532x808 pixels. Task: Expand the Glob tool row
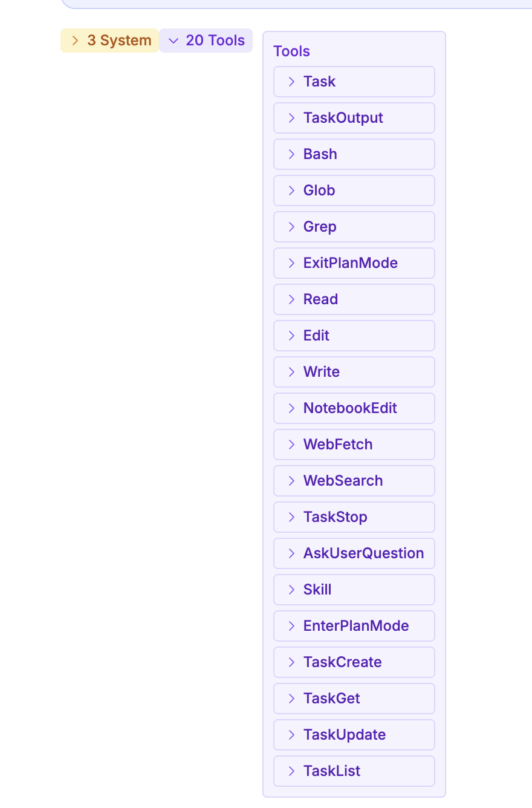coord(354,191)
